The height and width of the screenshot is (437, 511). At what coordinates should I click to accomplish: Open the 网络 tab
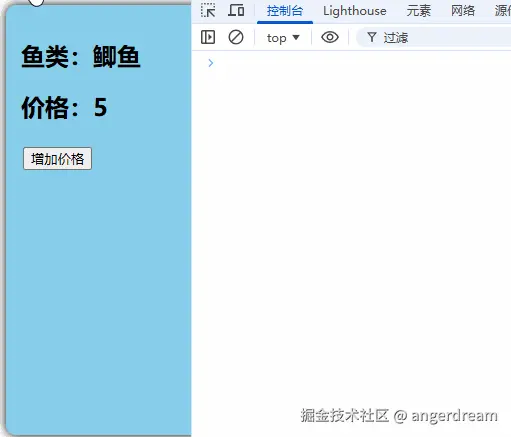(x=463, y=11)
